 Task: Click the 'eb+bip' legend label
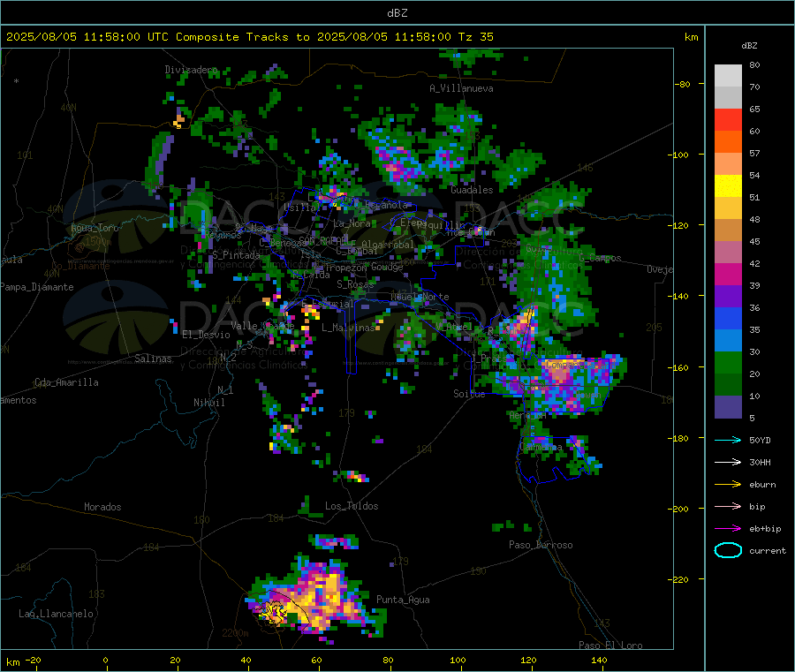pos(765,529)
